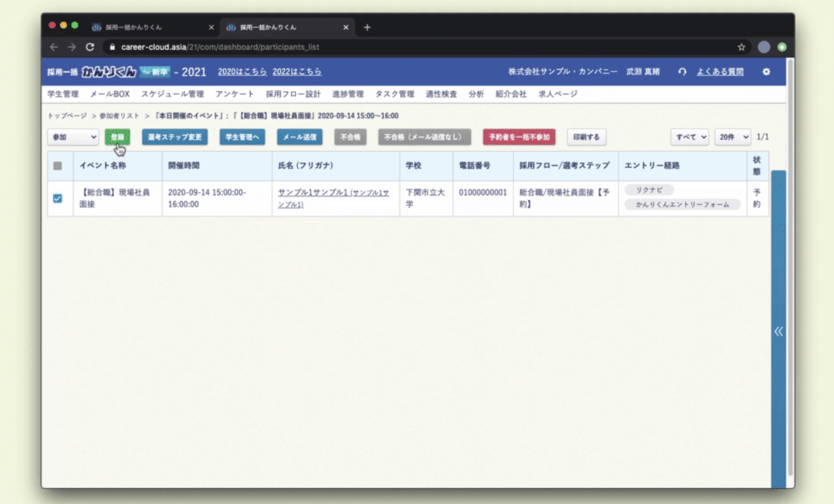Click the headset support icon
The image size is (834, 504).
[x=682, y=72]
